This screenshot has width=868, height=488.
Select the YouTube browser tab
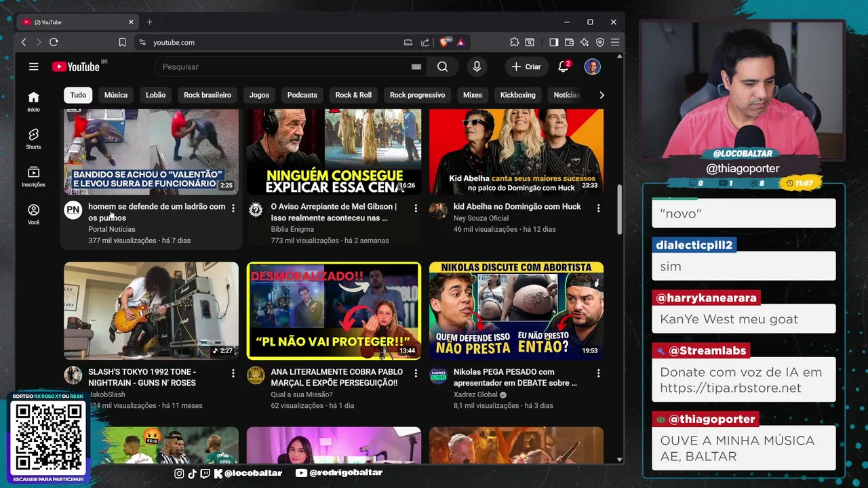tap(78, 22)
